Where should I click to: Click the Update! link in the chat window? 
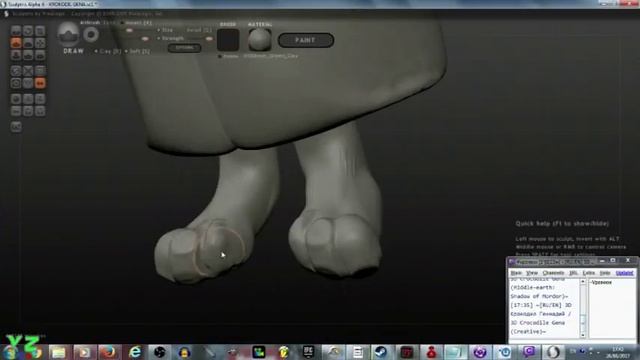[x=624, y=273]
